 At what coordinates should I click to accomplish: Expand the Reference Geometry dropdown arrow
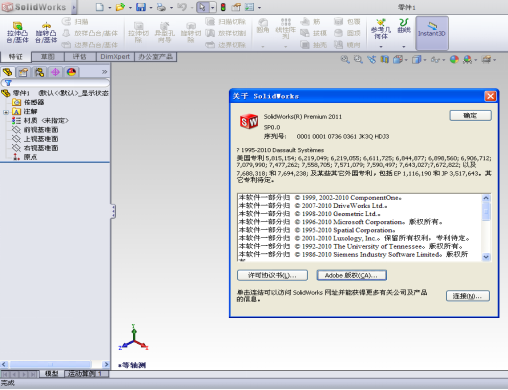click(381, 46)
